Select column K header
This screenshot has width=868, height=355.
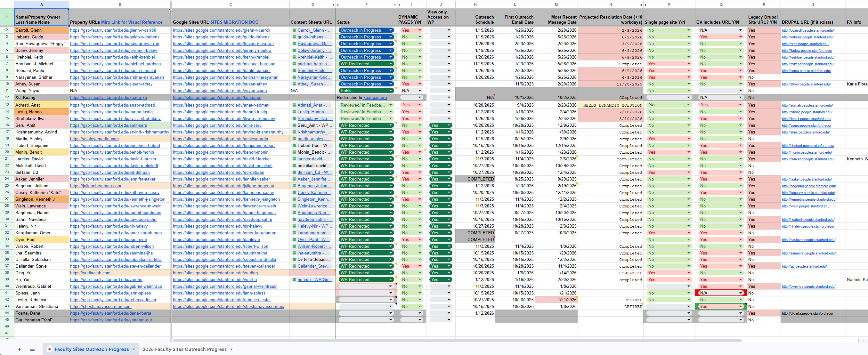(475, 5)
